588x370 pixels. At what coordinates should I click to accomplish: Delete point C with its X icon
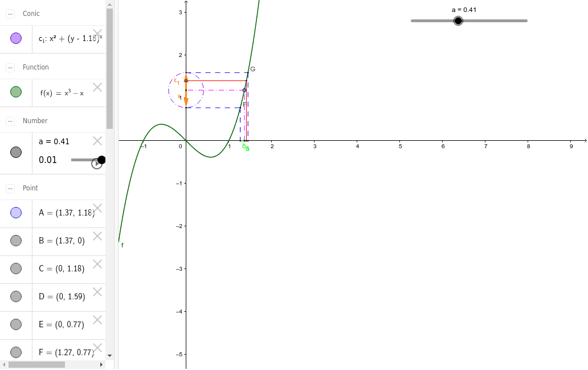click(x=97, y=264)
